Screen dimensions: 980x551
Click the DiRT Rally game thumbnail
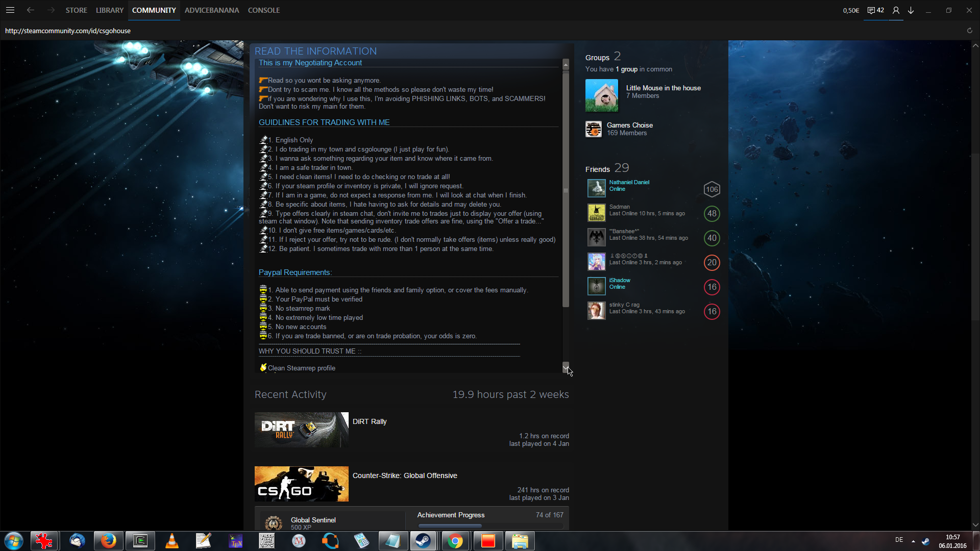point(301,430)
